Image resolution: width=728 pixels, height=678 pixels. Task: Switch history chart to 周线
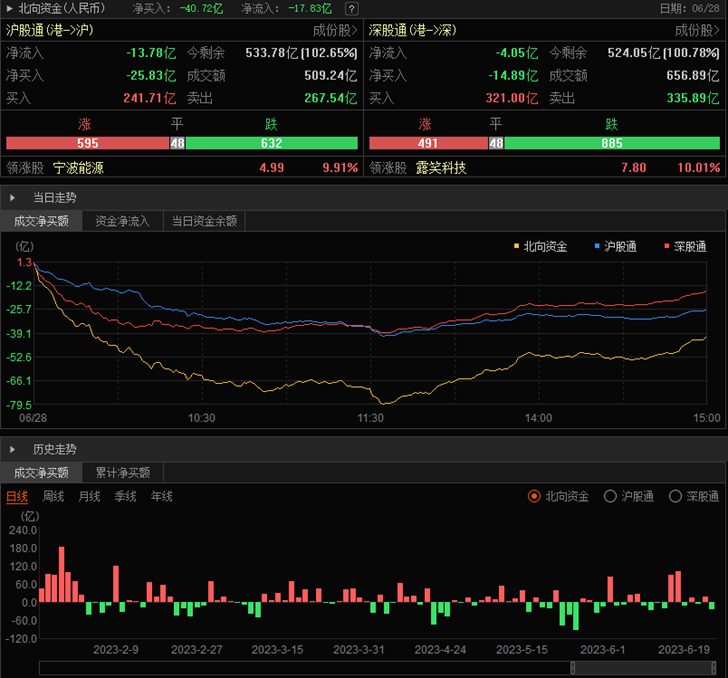point(53,496)
